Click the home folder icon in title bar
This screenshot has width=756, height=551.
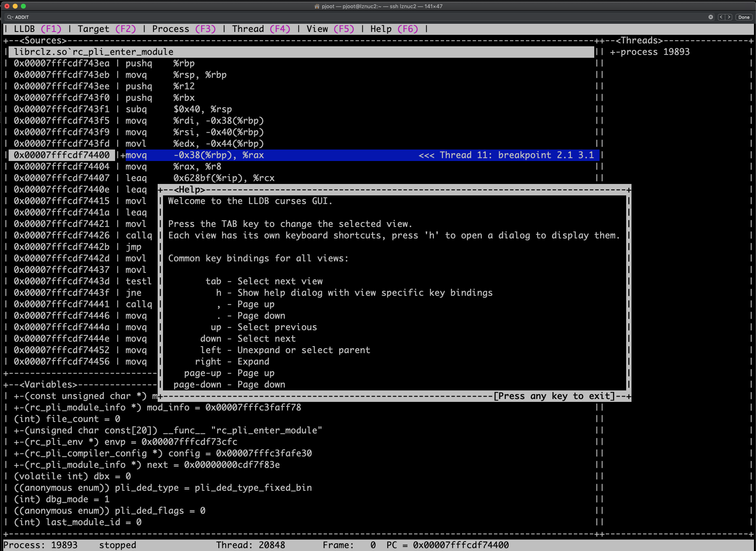tap(317, 6)
